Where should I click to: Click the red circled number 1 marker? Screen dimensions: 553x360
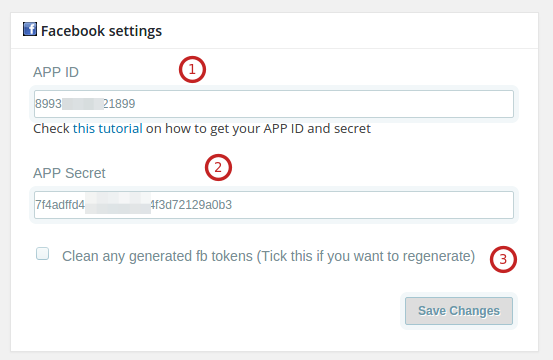tap(192, 69)
